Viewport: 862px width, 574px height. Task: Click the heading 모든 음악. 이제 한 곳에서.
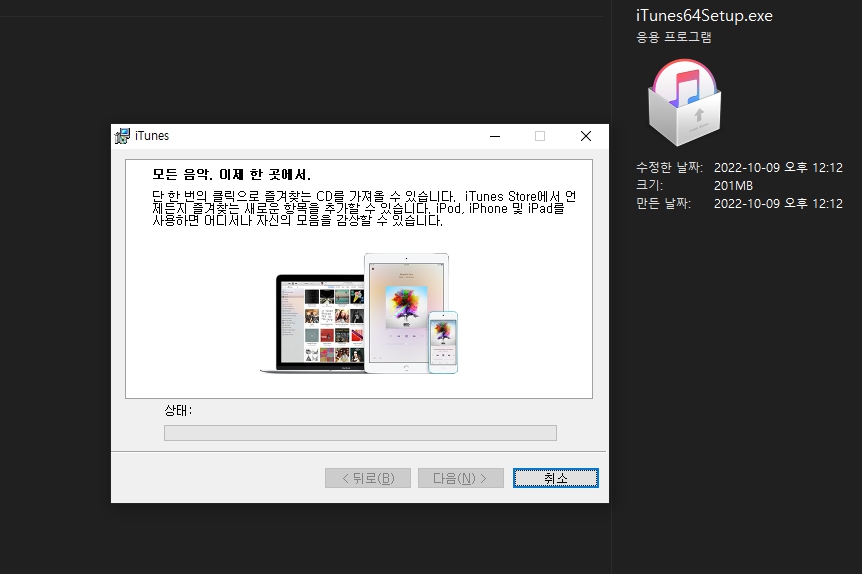click(231, 175)
